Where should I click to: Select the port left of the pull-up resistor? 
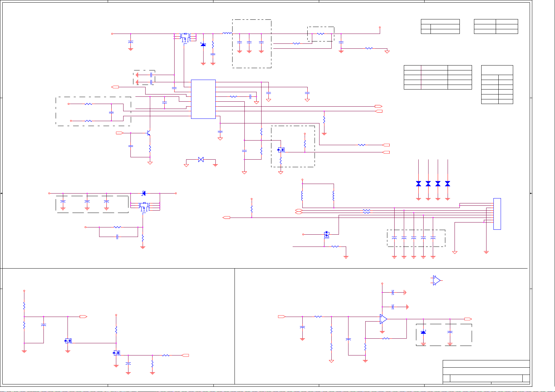tap(226, 218)
